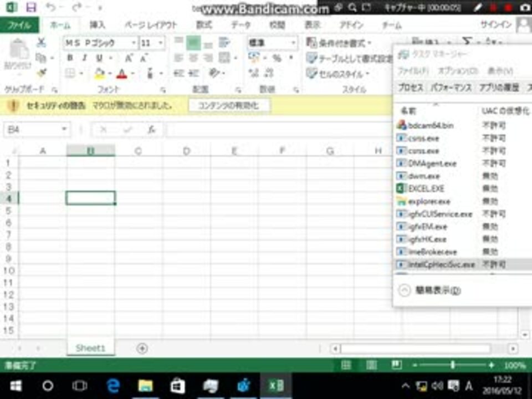Click the Conditional Formatting button
The width and height of the screenshot is (532, 399).
click(339, 43)
